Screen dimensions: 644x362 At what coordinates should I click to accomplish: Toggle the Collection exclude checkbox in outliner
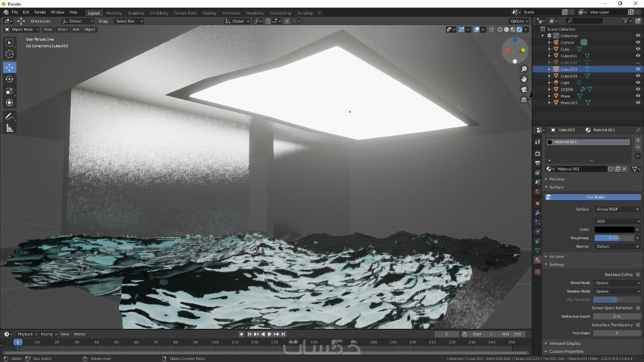click(x=549, y=36)
